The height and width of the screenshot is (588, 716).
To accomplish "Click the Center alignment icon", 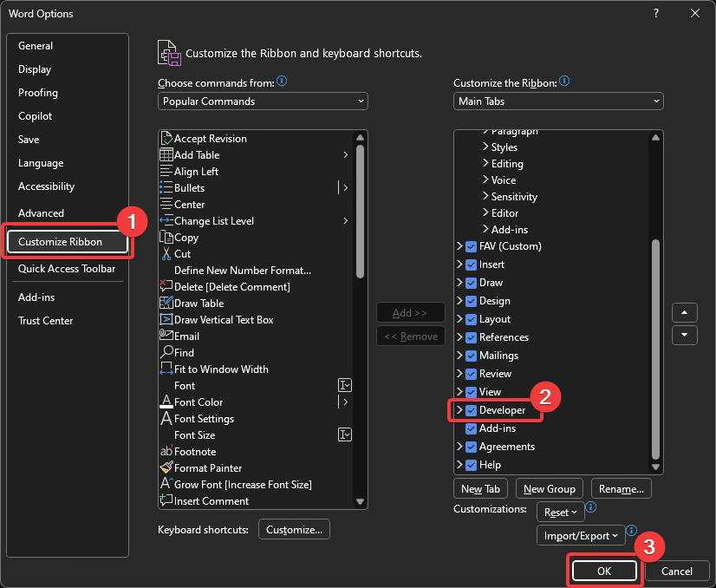I will tap(166, 204).
